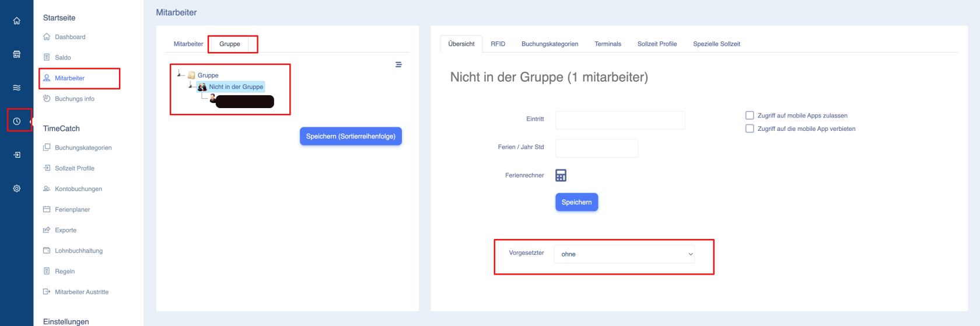Open the settings gear icon in the sidebar
The height and width of the screenshot is (326, 980).
click(17, 188)
